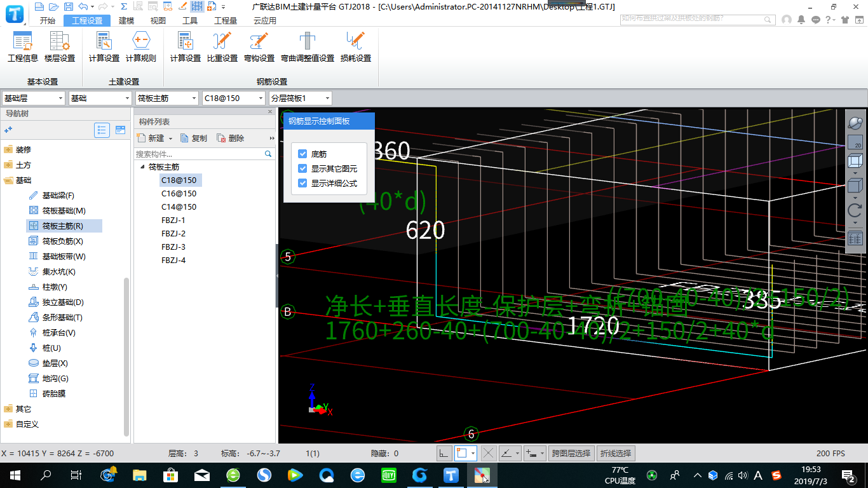Open 弯曲调整值设置 bend adjustment settings
This screenshot has width=868, height=488.
coord(308,47)
